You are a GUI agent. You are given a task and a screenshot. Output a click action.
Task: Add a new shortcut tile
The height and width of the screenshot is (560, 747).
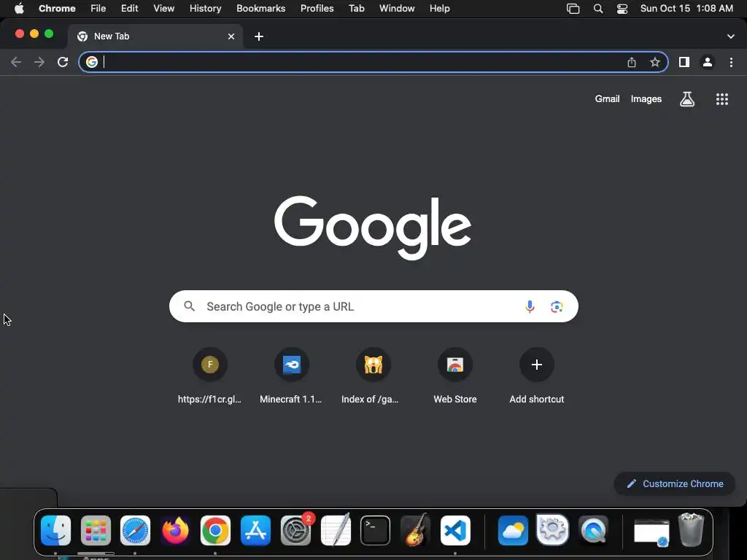pyautogui.click(x=537, y=376)
